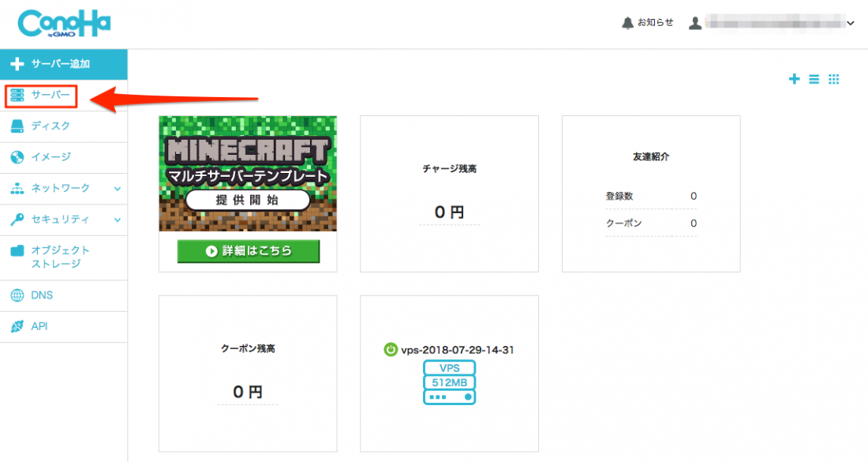868x462 pixels.
Task: Open notifications bell お知らせ
Action: coord(647,23)
